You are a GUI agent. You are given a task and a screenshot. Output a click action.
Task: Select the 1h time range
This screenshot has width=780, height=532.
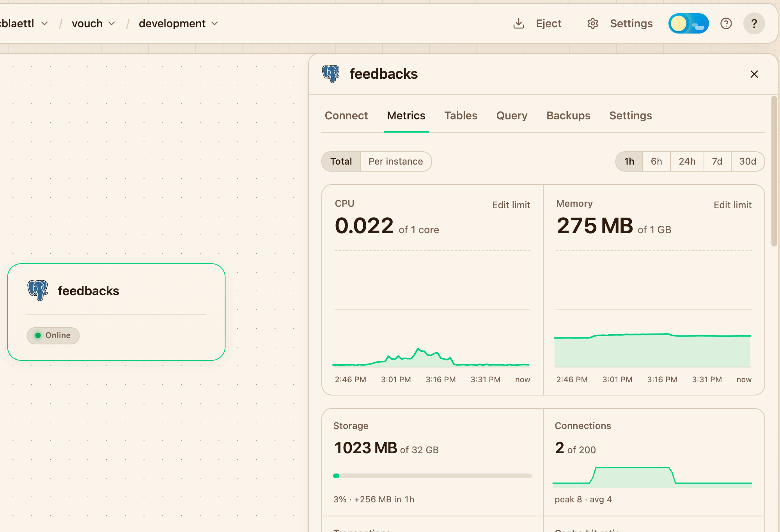click(x=629, y=161)
